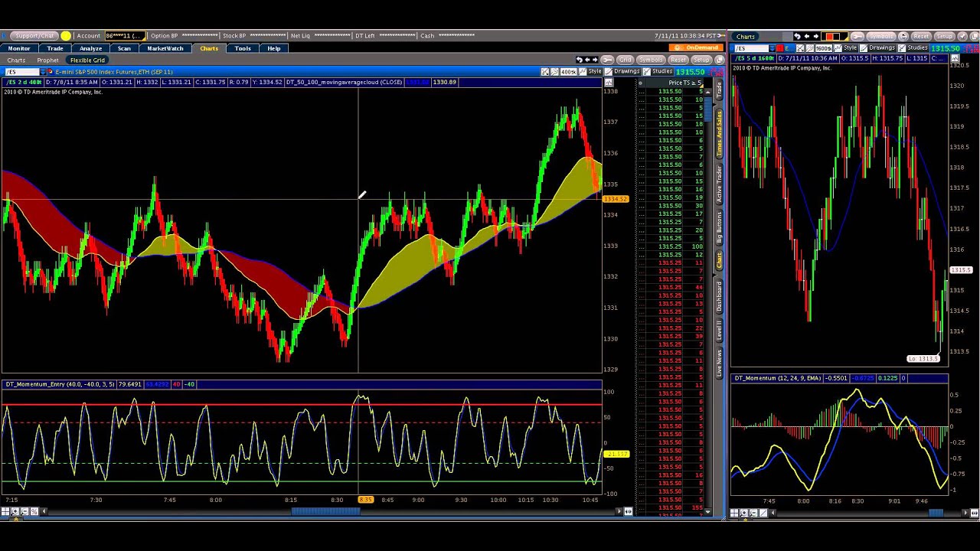Click the DT_Momentum_Entry study label

point(58,384)
